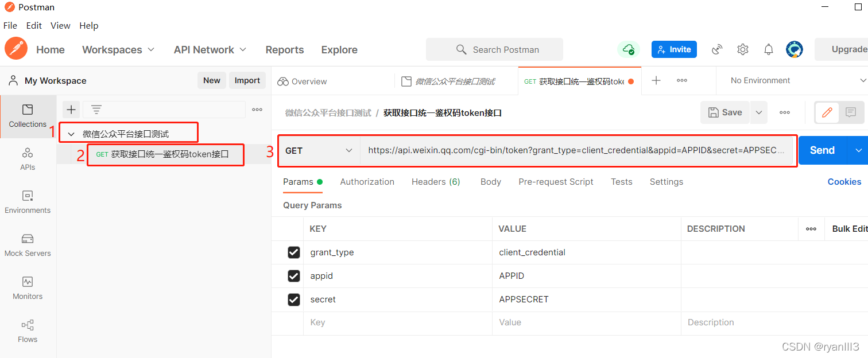Open the APIs sidebar panel

pos(28,159)
